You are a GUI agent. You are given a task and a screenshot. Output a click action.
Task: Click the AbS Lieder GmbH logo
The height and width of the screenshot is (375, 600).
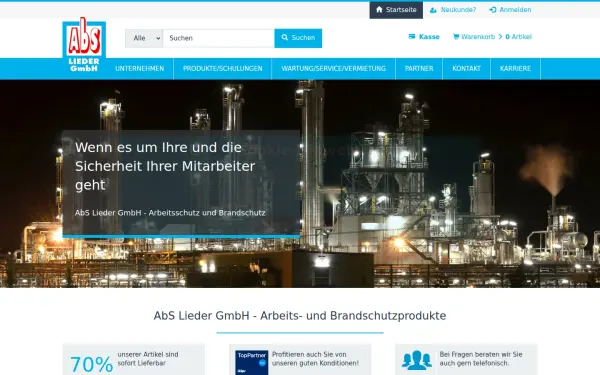pyautogui.click(x=84, y=46)
